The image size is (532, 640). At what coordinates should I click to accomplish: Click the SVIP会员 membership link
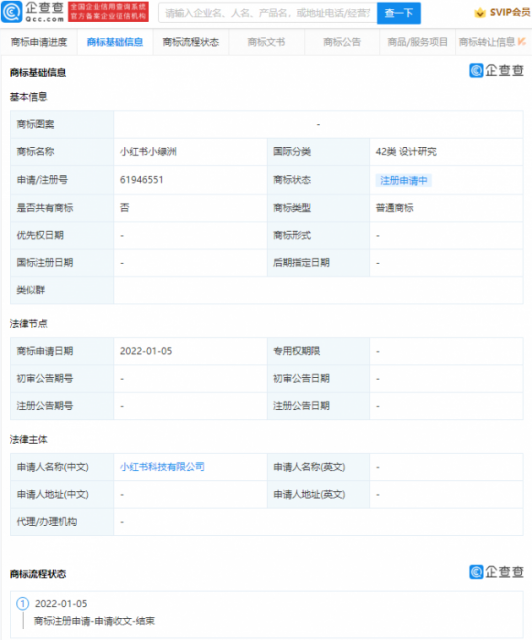pyautogui.click(x=510, y=13)
